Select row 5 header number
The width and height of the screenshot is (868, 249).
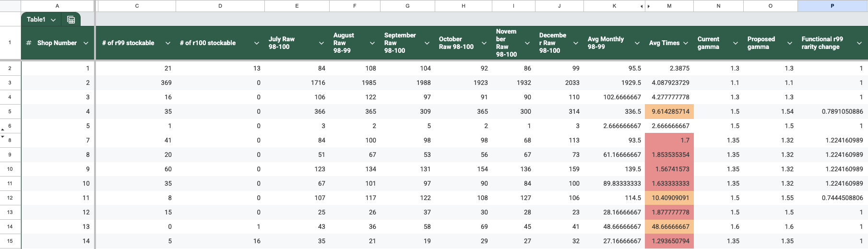(10, 111)
